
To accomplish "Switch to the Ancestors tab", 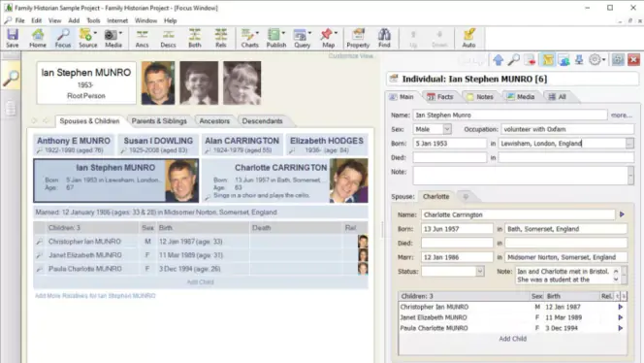I will pyautogui.click(x=214, y=121).
